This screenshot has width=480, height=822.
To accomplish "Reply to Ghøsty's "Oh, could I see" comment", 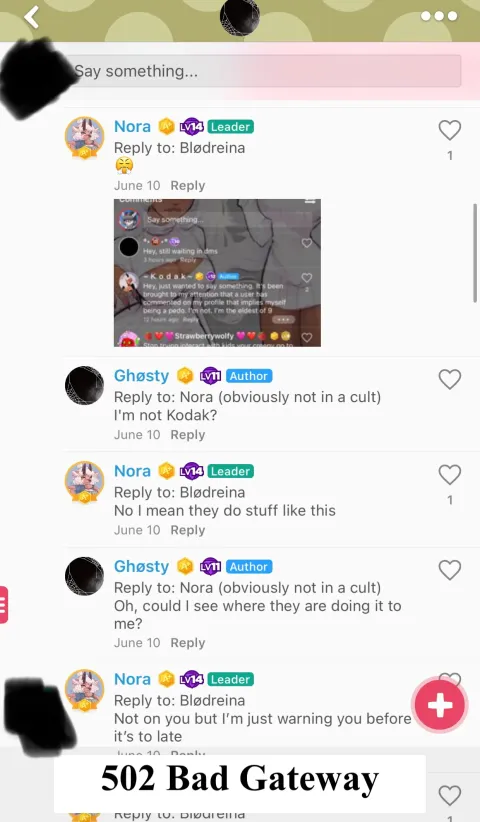I will (188, 643).
